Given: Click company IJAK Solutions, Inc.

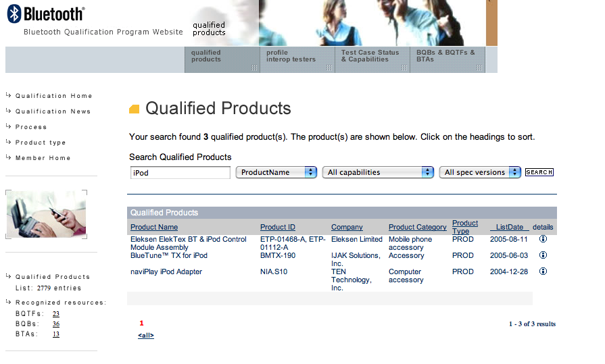Looking at the screenshot, I should 356,259.
